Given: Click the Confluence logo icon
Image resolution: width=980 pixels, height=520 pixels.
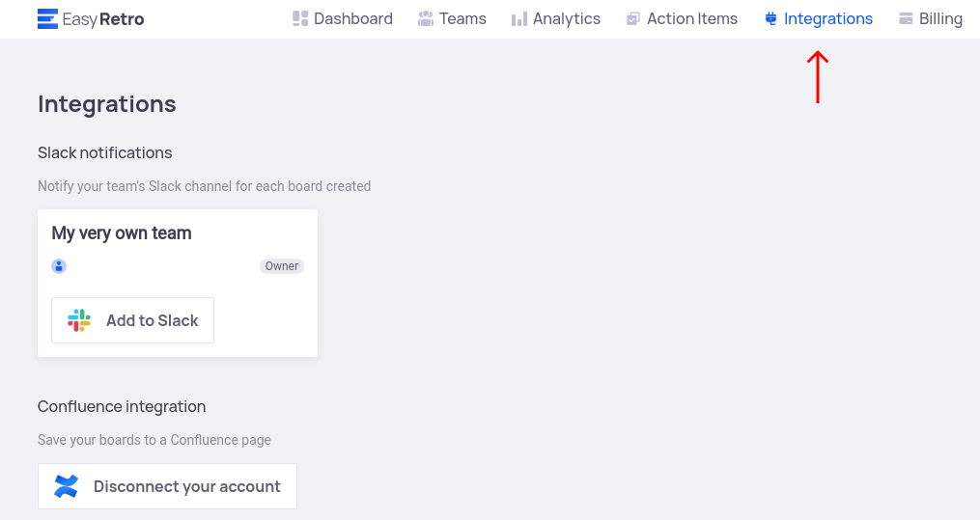Looking at the screenshot, I should tap(67, 486).
